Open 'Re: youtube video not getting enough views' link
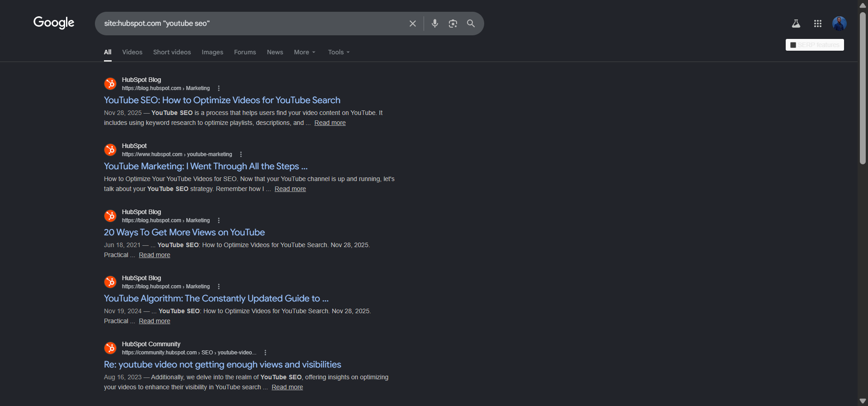Screen dimensions: 868x406 (x=222, y=364)
